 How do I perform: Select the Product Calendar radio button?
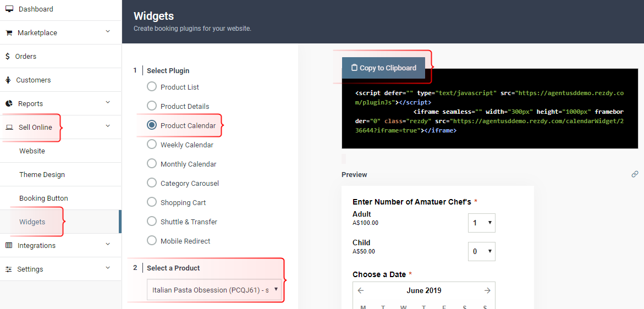point(152,125)
